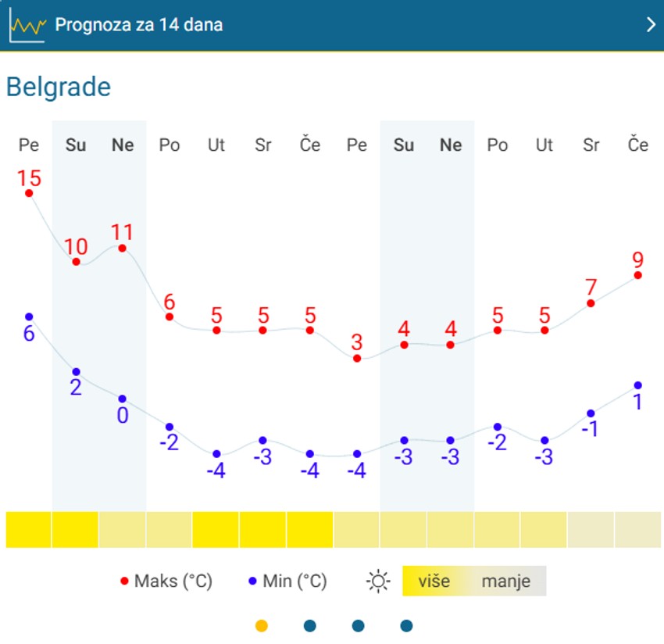Click the blue min point labeled 6
The width and height of the screenshot is (664, 644).
(x=29, y=317)
